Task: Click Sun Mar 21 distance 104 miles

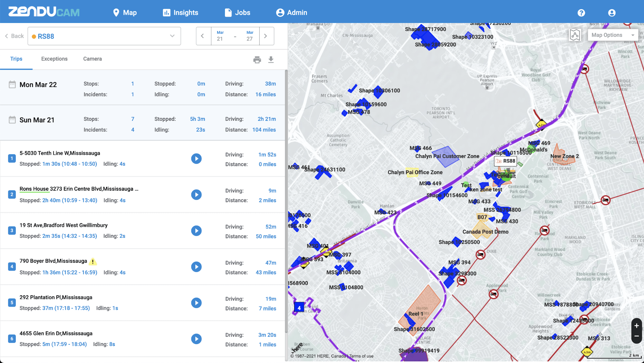Action: (264, 130)
